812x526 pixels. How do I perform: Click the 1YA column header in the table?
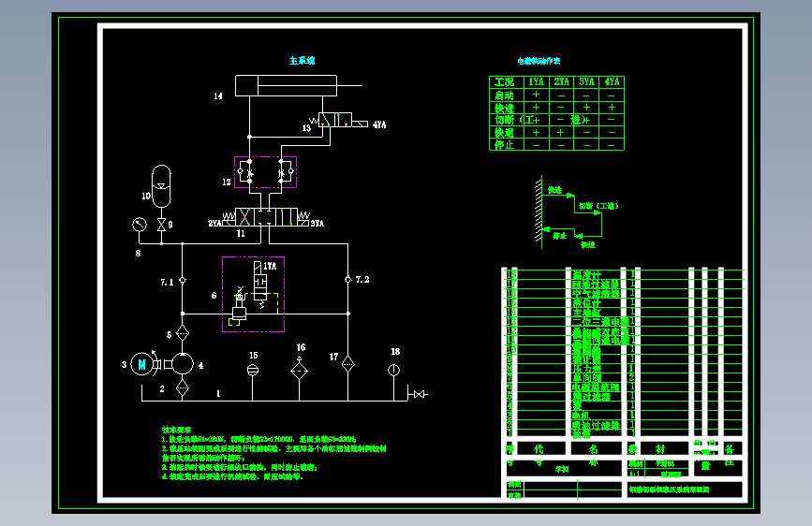tap(536, 81)
